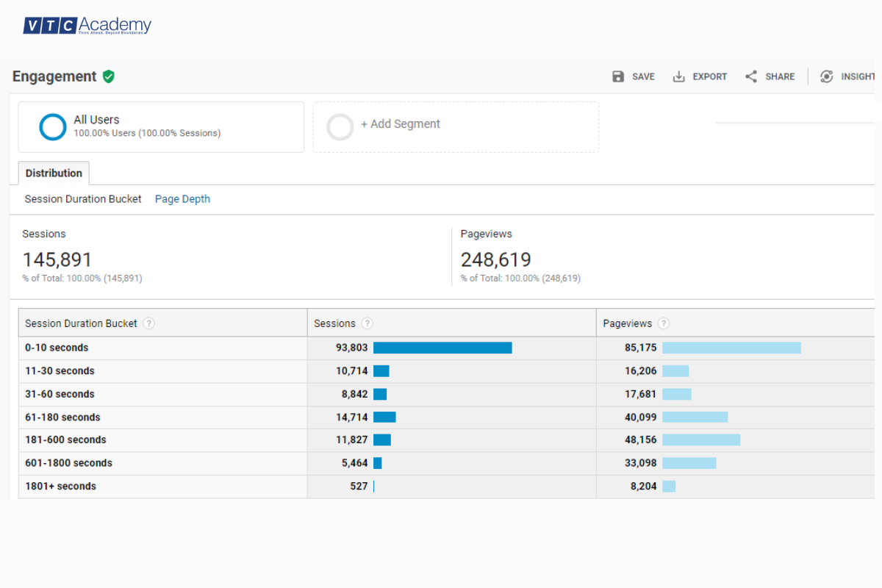
Task: Click the Add Segment box
Action: click(456, 126)
